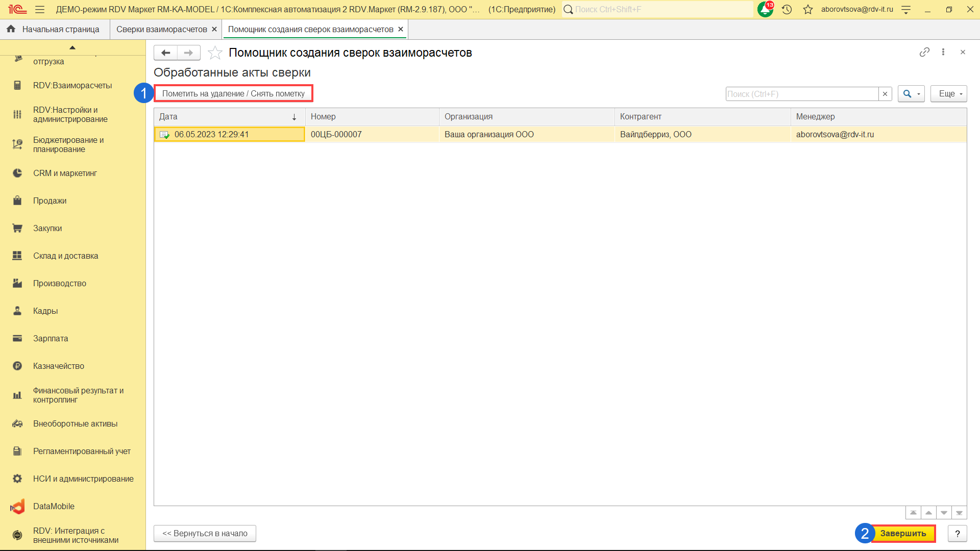The height and width of the screenshot is (551, 980).
Task: Go to Начальная страница tab
Action: click(x=60, y=29)
